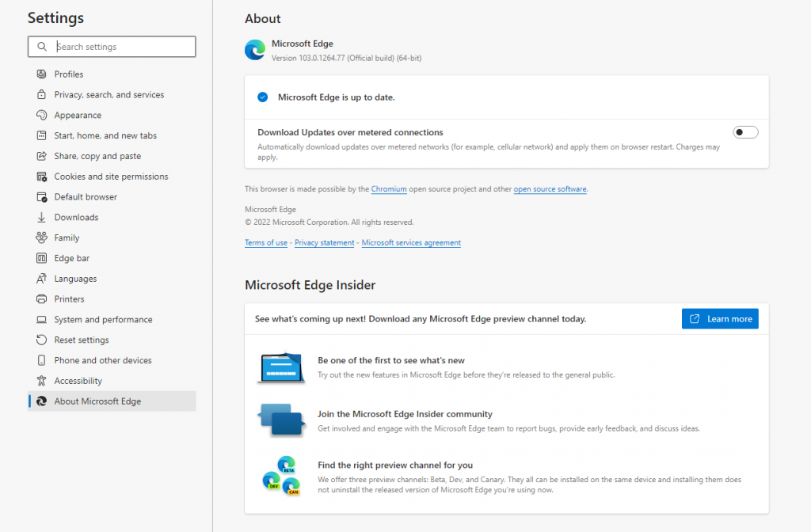Click 'Join the Microsoft Edge Insider community'
Screen dimensions: 811x532
(405, 414)
